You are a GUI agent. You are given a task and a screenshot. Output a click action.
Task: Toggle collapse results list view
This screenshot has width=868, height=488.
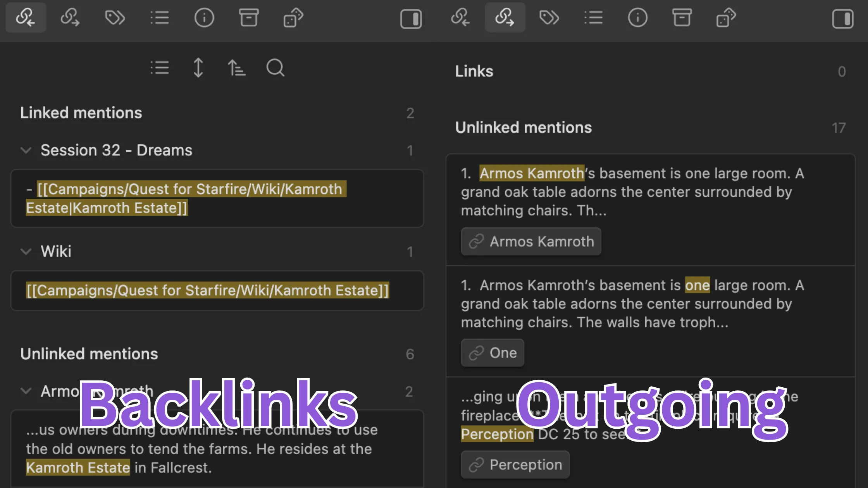(x=160, y=68)
